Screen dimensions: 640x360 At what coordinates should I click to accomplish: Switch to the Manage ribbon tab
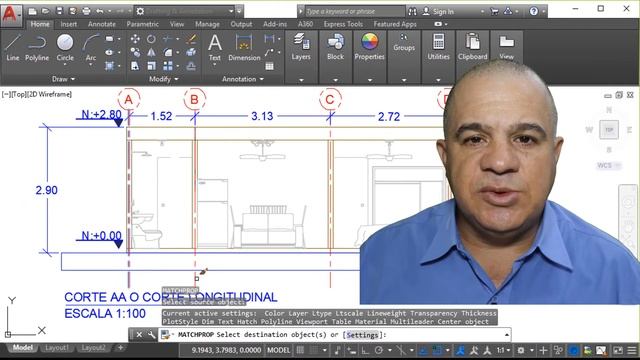click(207, 24)
